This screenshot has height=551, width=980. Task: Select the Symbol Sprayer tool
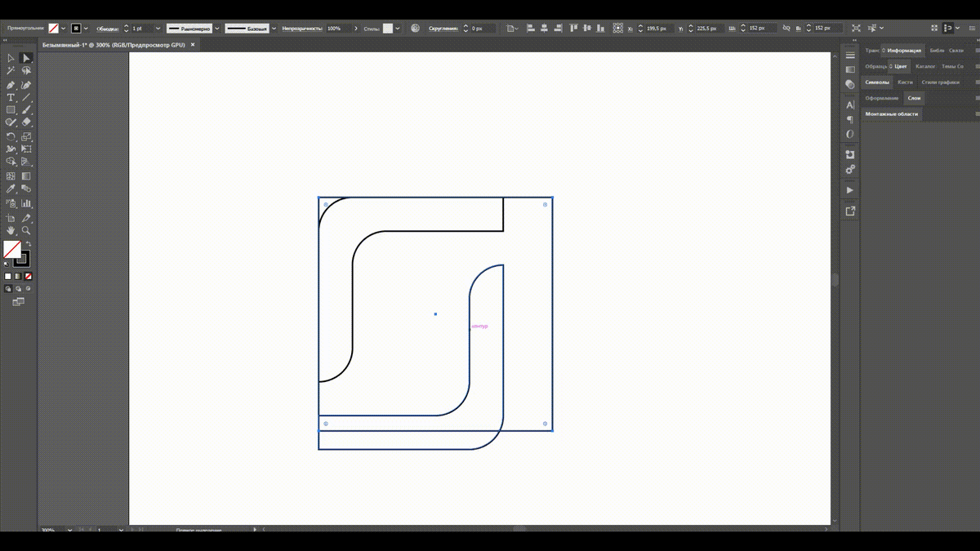[x=11, y=203]
